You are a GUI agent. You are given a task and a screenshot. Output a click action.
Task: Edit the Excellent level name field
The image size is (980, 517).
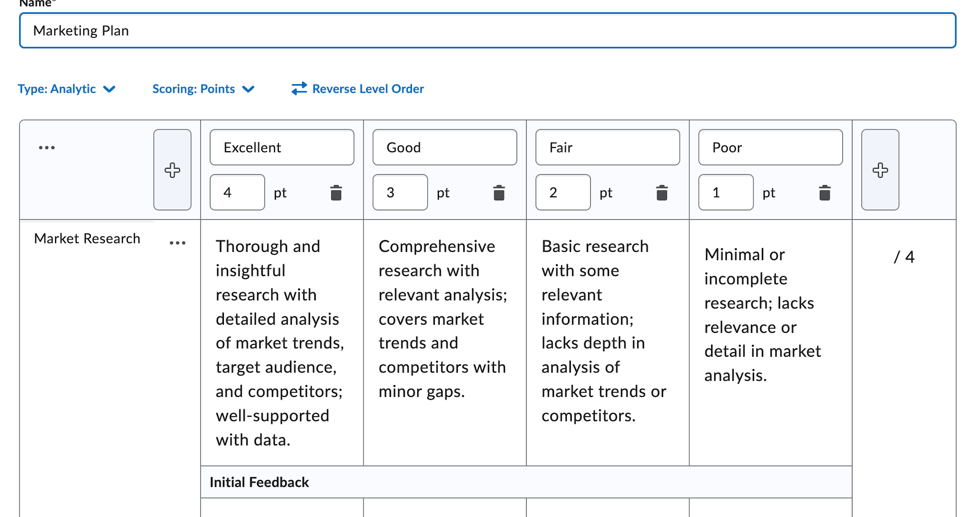tap(282, 147)
